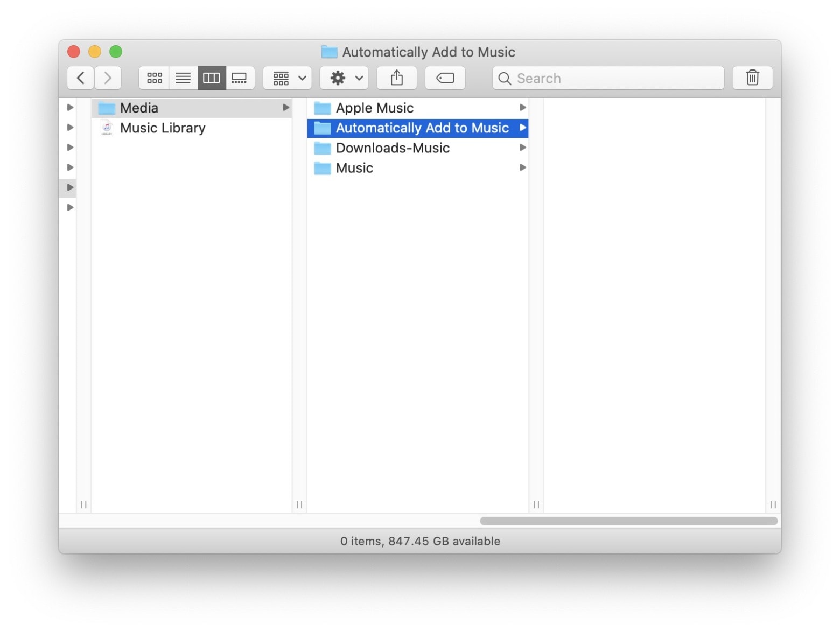Expand the first sidebar disclosure triangle
The width and height of the screenshot is (840, 631).
click(x=69, y=107)
